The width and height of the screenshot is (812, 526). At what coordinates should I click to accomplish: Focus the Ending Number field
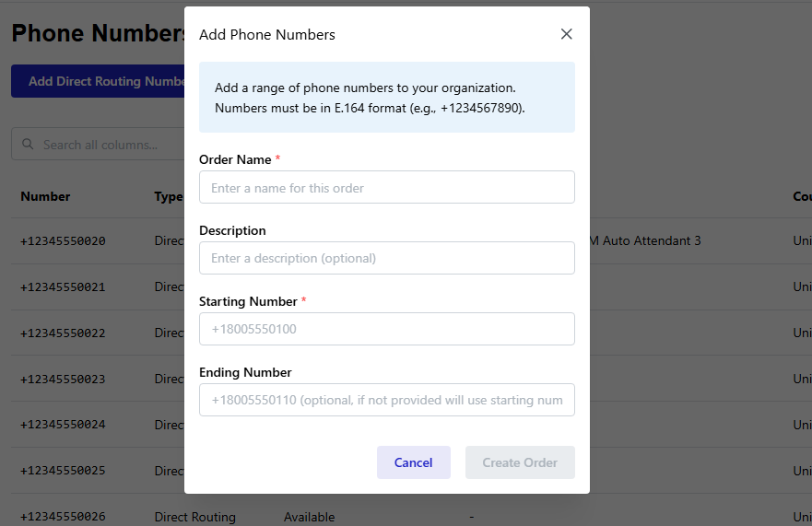[387, 400]
